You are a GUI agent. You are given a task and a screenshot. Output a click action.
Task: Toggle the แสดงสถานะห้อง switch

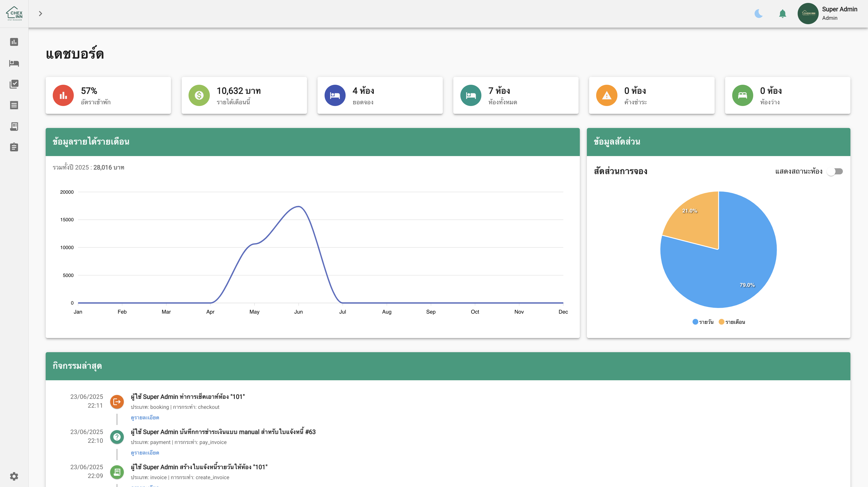pyautogui.click(x=835, y=171)
